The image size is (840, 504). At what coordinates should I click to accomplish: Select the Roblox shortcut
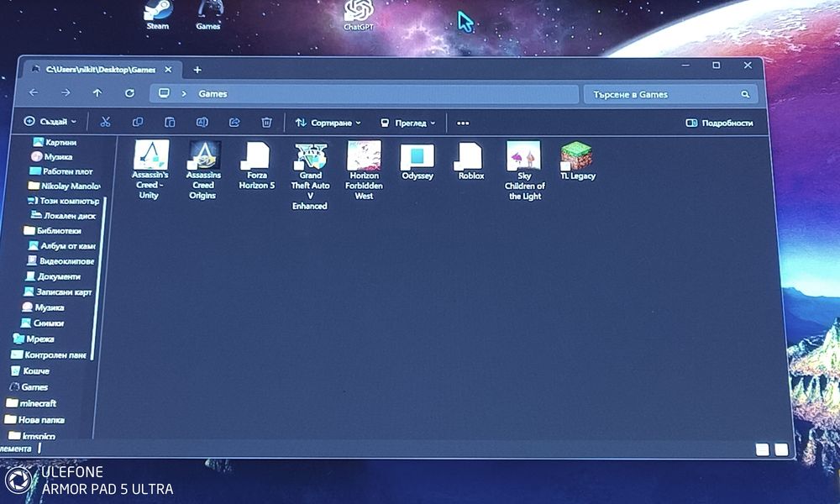point(470,160)
